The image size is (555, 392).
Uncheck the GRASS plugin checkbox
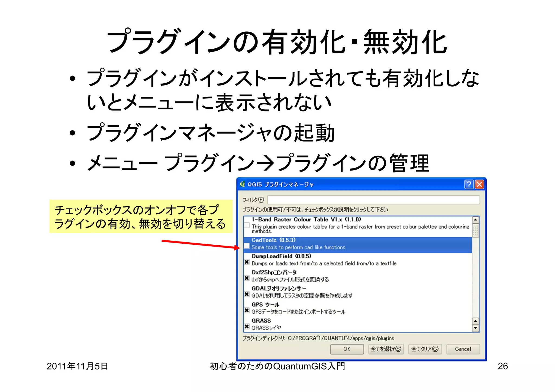click(247, 326)
